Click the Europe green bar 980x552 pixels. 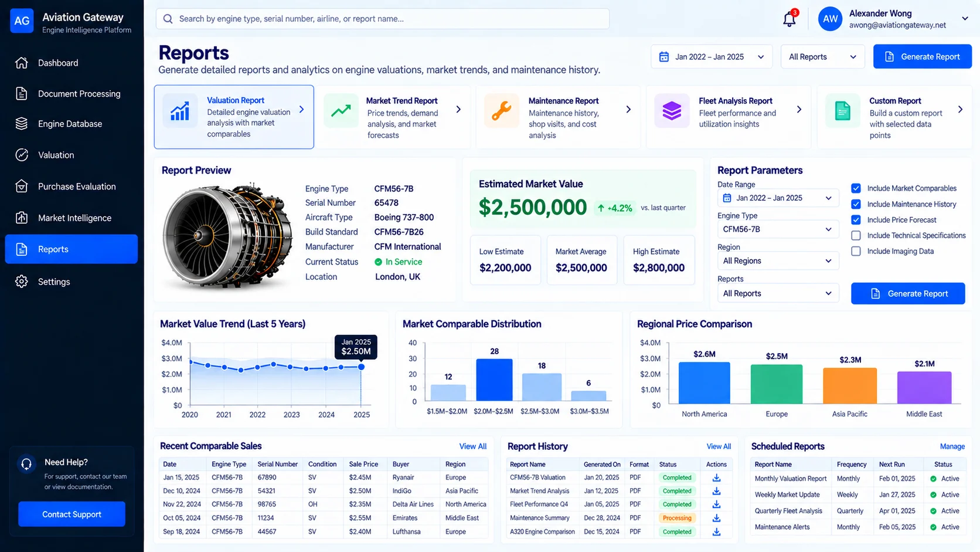(x=777, y=384)
